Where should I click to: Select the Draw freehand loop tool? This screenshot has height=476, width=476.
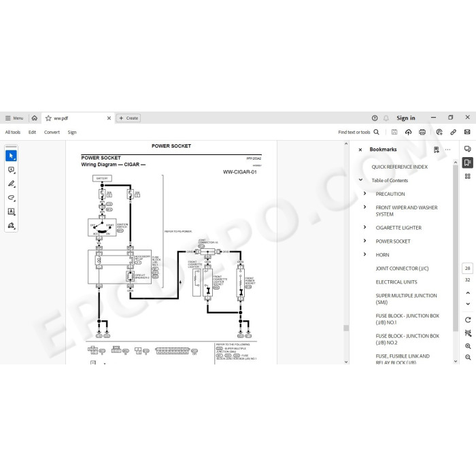click(x=12, y=198)
